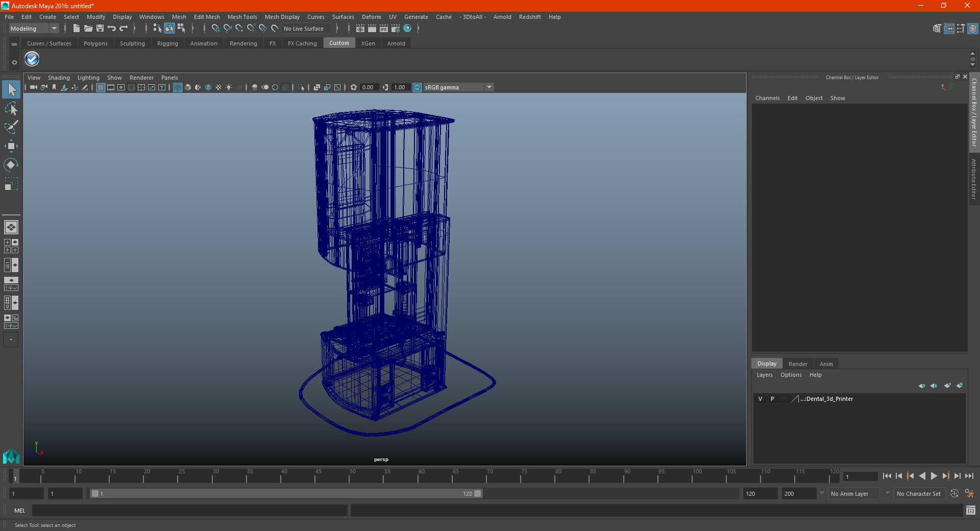Toggle smooth shade all in viewport toolbar
Screen dimensions: 980x531
[x=188, y=87]
